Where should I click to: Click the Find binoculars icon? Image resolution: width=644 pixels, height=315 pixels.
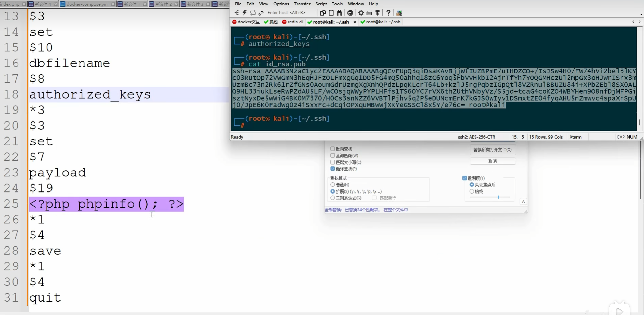339,12
